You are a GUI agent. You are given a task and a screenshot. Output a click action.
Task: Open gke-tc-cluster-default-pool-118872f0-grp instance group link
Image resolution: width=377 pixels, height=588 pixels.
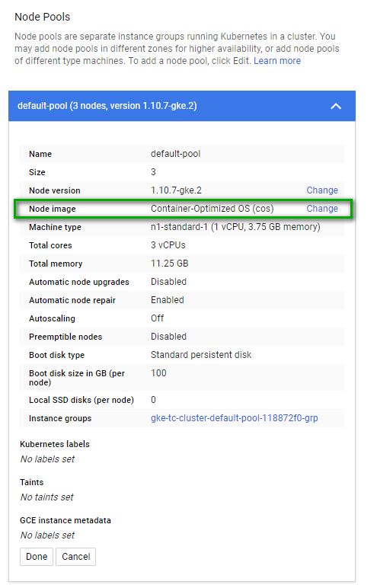pos(234,417)
